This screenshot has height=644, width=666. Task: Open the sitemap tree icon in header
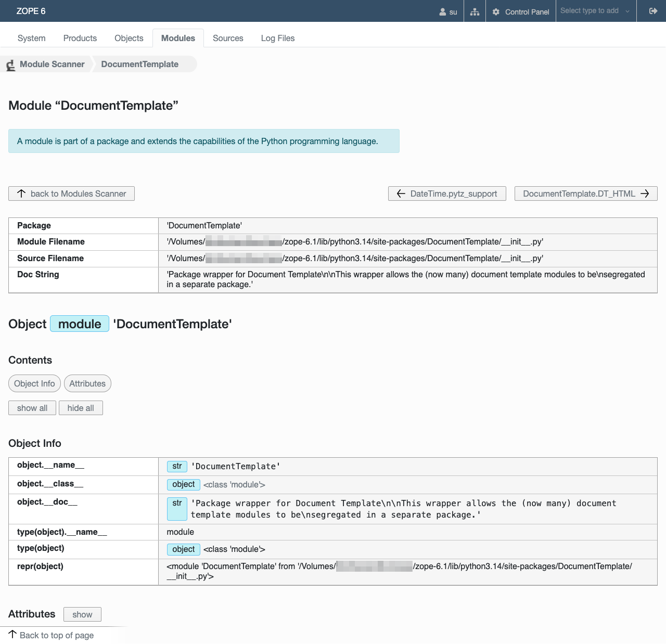click(475, 11)
